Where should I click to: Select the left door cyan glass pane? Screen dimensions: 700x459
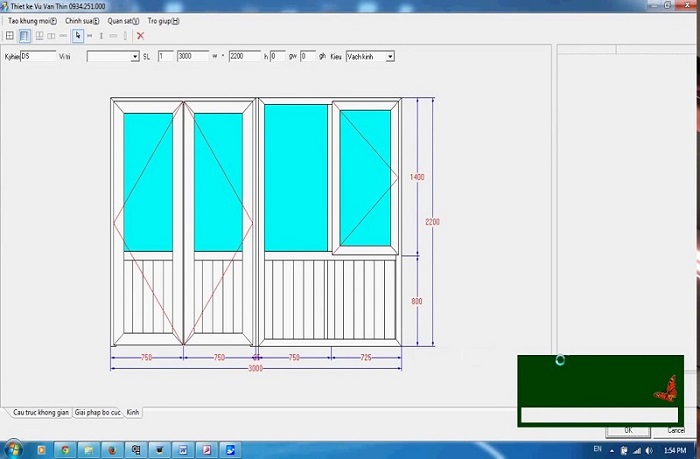(148, 182)
